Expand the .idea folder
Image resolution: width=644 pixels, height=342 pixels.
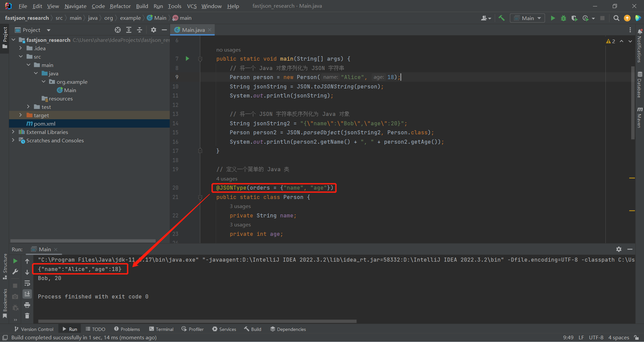[21, 48]
